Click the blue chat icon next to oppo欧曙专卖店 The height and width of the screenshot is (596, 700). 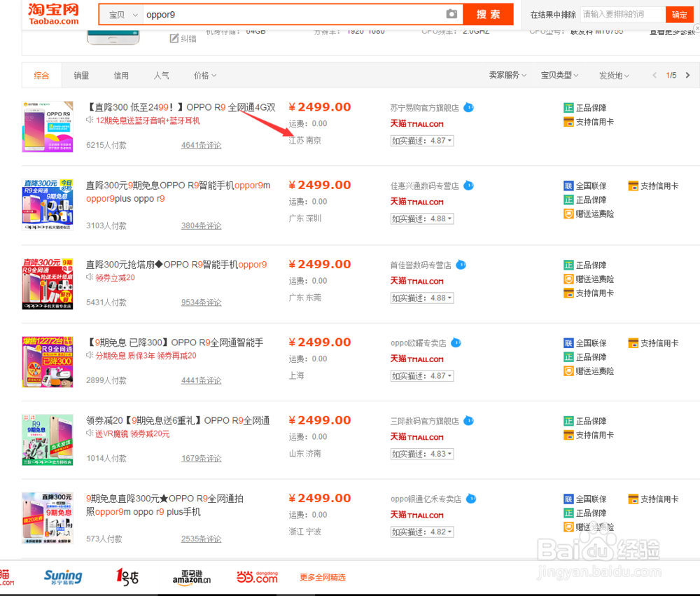click(456, 342)
